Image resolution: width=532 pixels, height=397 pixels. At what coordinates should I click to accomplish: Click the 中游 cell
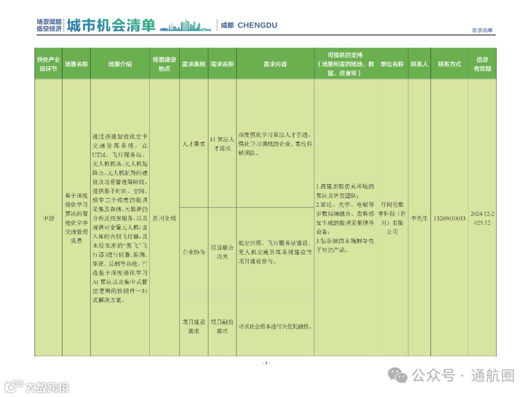[x=48, y=218]
